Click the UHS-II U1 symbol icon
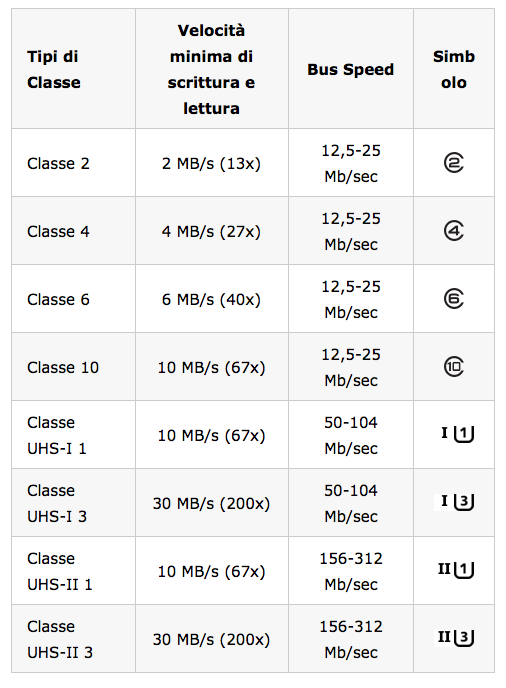 [x=456, y=570]
